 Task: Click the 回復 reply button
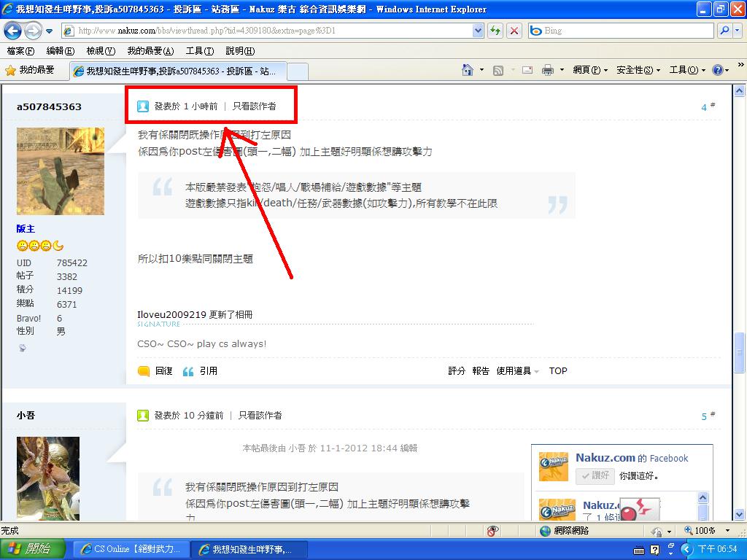point(155,371)
